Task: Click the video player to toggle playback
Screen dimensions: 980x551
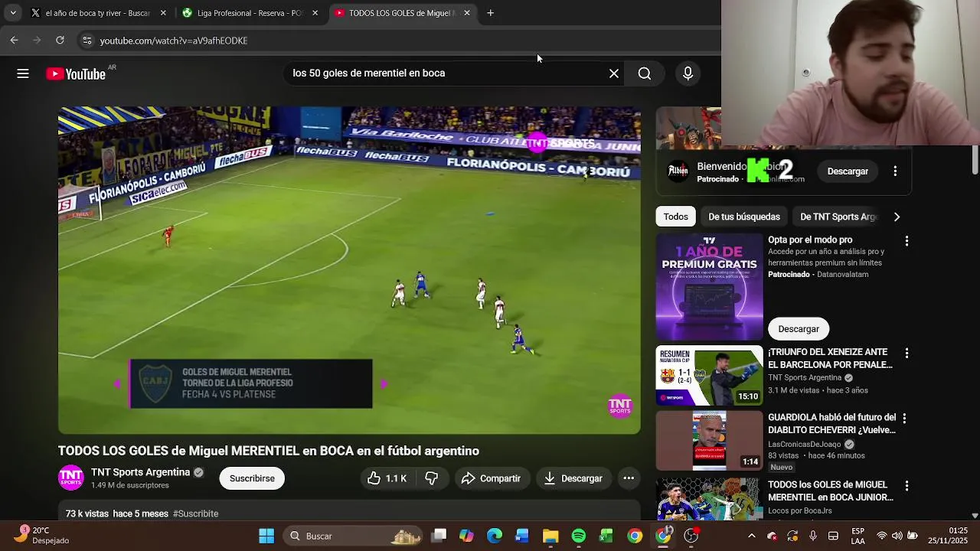Action: pyautogui.click(x=349, y=270)
